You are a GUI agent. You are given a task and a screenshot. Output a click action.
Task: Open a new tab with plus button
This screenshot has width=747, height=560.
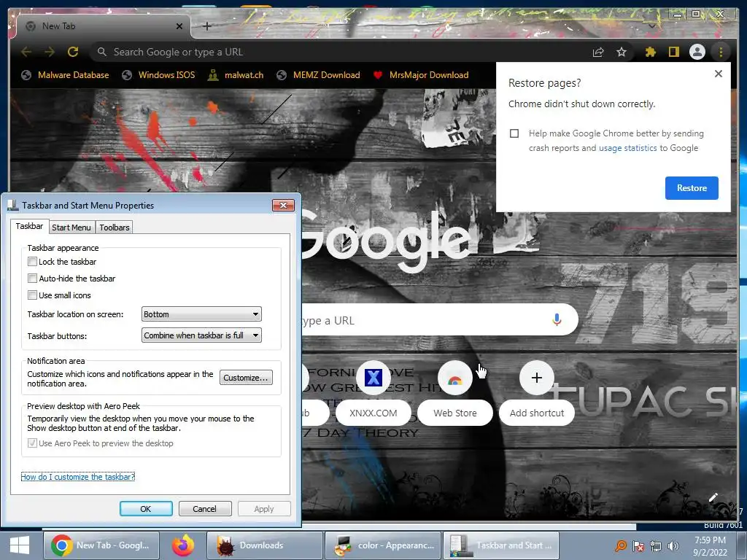pos(206,26)
